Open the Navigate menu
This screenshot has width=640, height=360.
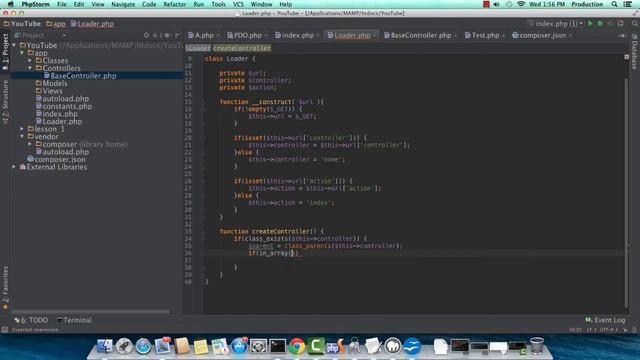coord(123,4)
